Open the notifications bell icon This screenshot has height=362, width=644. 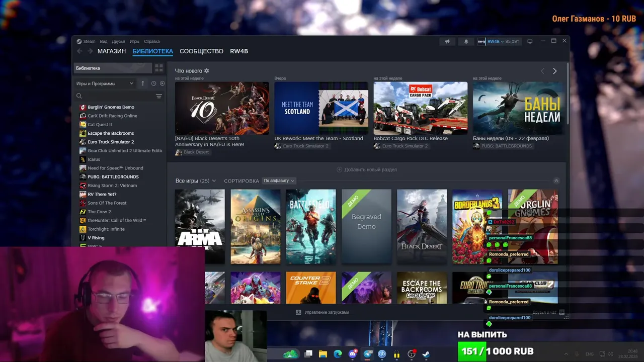tap(466, 41)
